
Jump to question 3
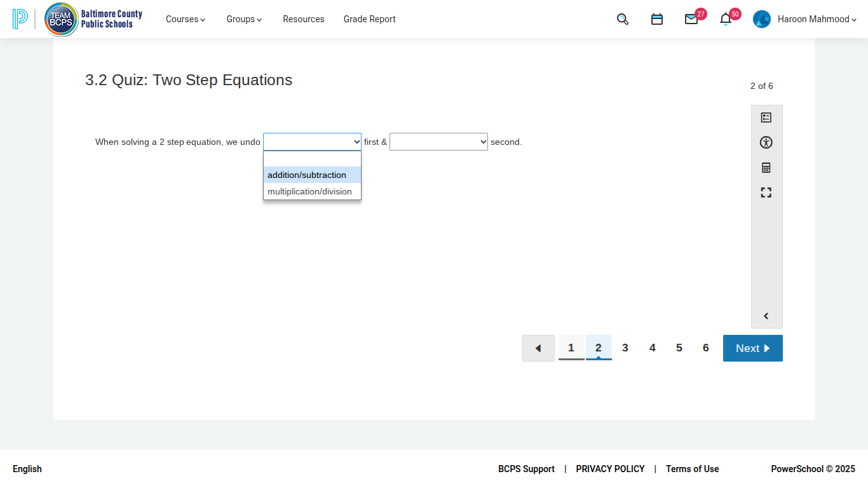click(625, 348)
